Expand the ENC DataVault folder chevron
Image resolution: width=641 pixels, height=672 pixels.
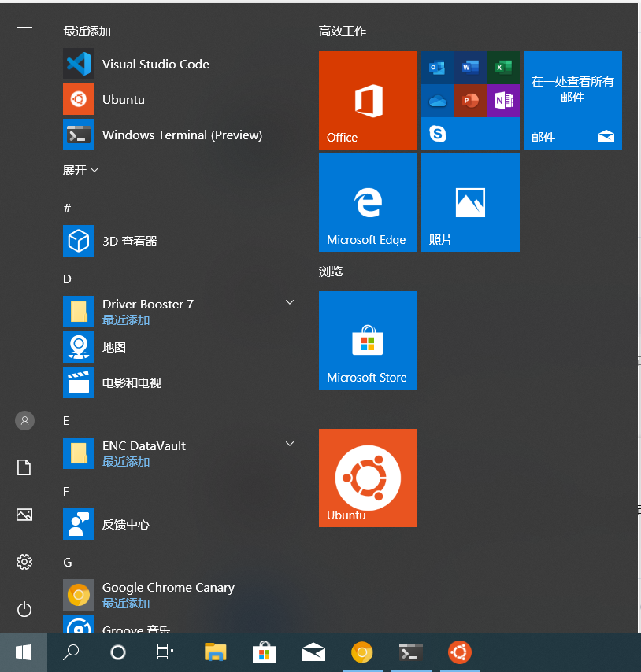point(290,444)
